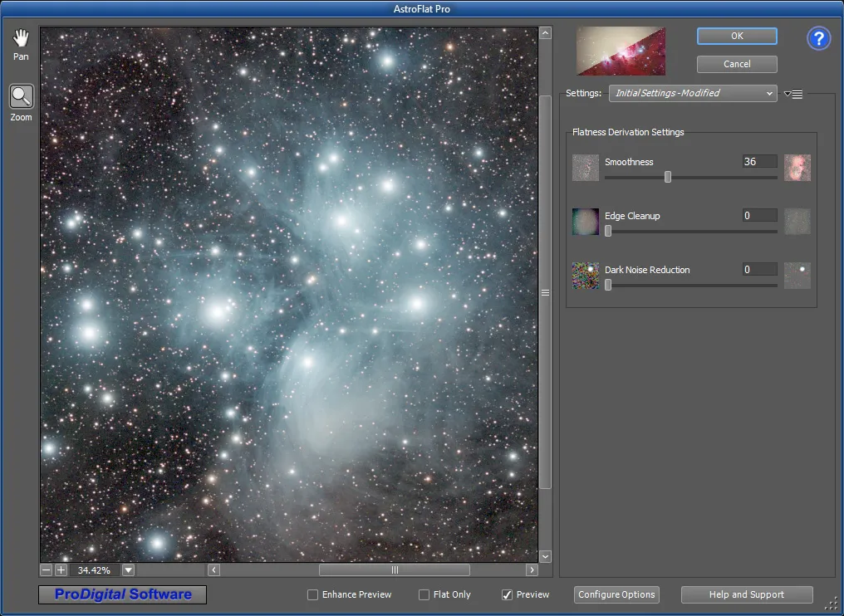Image resolution: width=844 pixels, height=616 pixels.
Task: Click the split before/after preview thumbnail
Action: tap(621, 51)
